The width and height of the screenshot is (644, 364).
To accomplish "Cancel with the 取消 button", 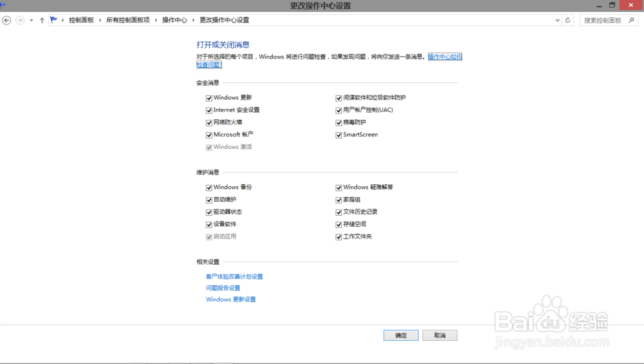I will (440, 335).
